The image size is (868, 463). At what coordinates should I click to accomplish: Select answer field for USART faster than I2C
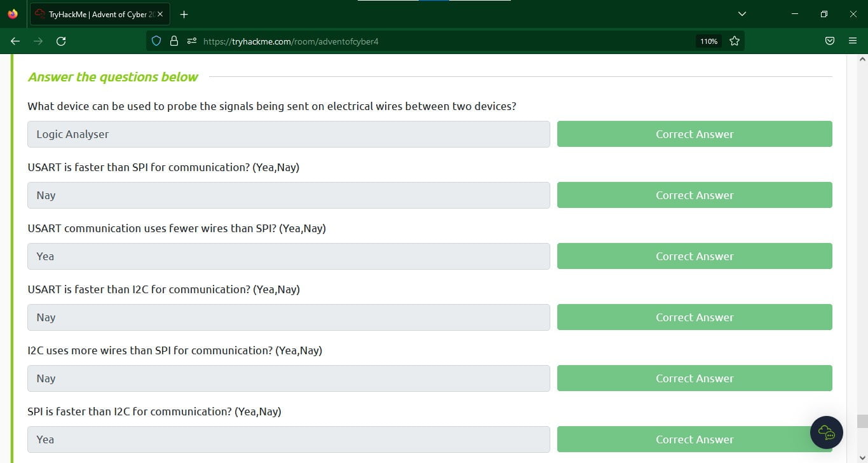[x=288, y=317]
